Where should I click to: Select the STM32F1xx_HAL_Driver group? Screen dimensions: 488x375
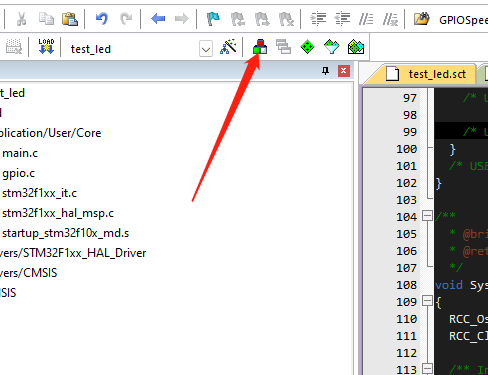pos(73,253)
